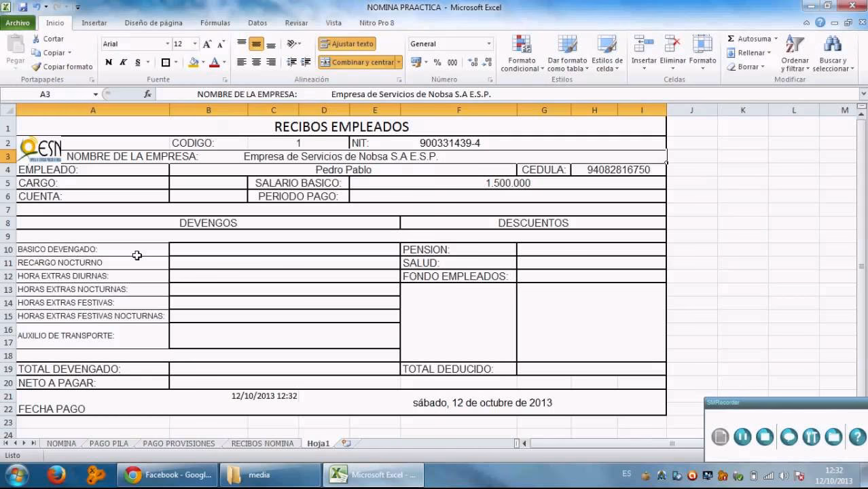868x489 pixels.
Task: Align cell text to the right
Action: pyautogui.click(x=271, y=62)
